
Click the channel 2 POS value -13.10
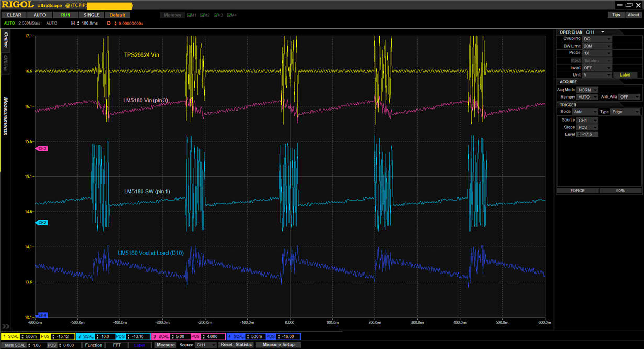[x=138, y=336]
